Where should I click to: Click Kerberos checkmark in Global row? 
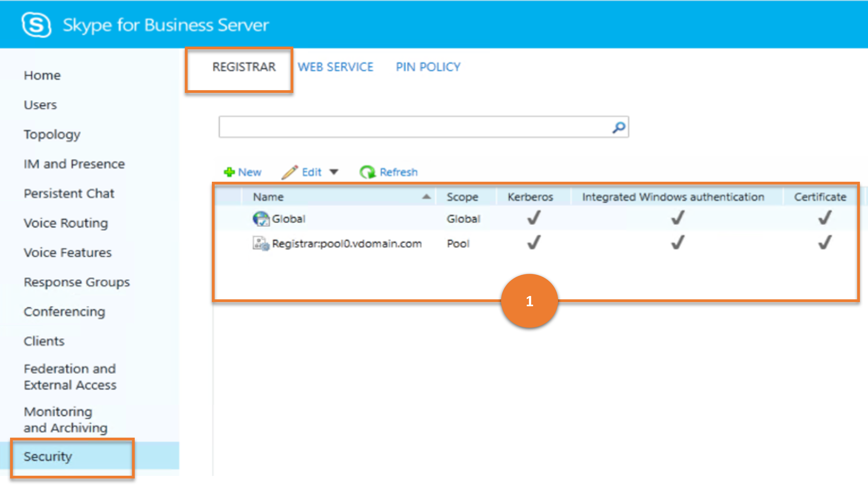tap(534, 218)
